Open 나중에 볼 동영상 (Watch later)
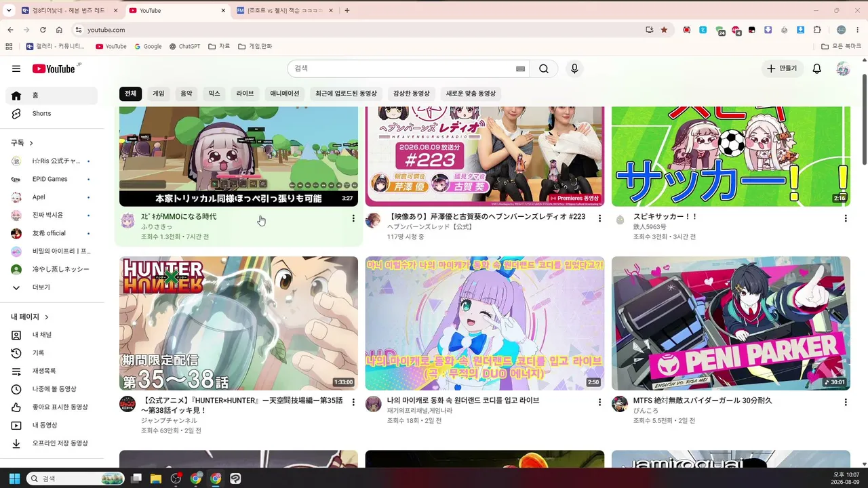Image resolution: width=868 pixels, height=488 pixels. (x=52, y=389)
